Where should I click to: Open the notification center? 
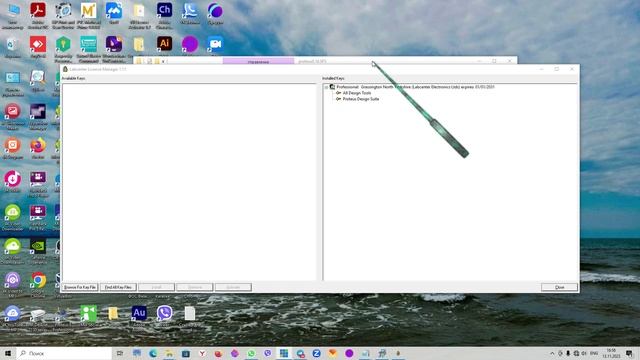point(629,353)
